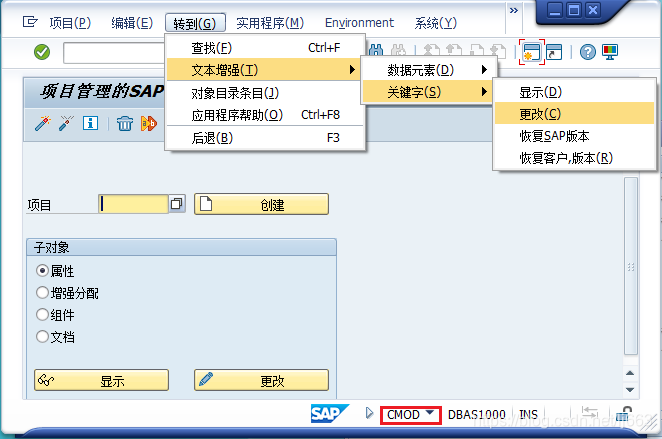The image size is (662, 439).
Task: Choose 应用程序帮助(O) menu entry
Action: tap(265, 115)
